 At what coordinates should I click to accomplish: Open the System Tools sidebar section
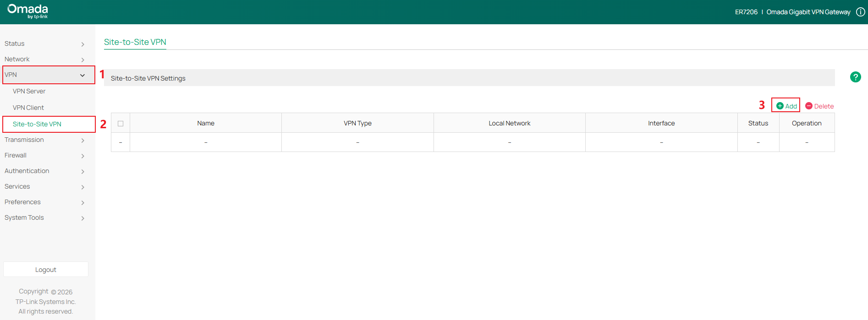pyautogui.click(x=24, y=217)
